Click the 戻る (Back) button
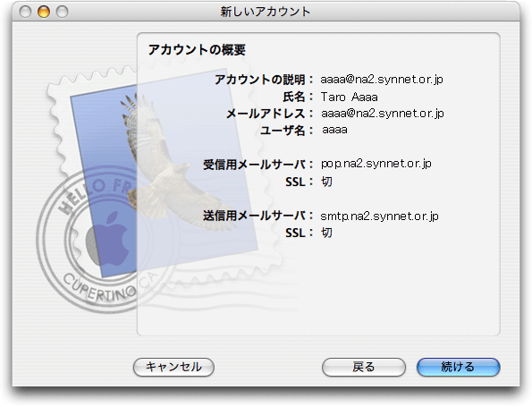Image resolution: width=532 pixels, height=407 pixels. [363, 367]
